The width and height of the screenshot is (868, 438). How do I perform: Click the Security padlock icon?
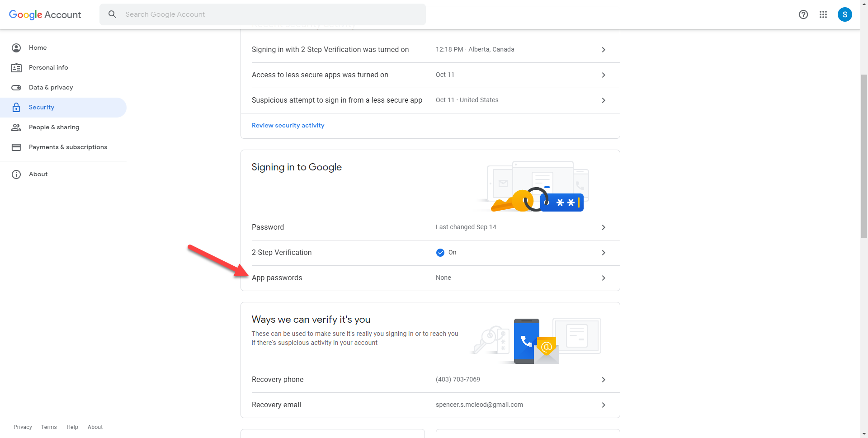[16, 108]
